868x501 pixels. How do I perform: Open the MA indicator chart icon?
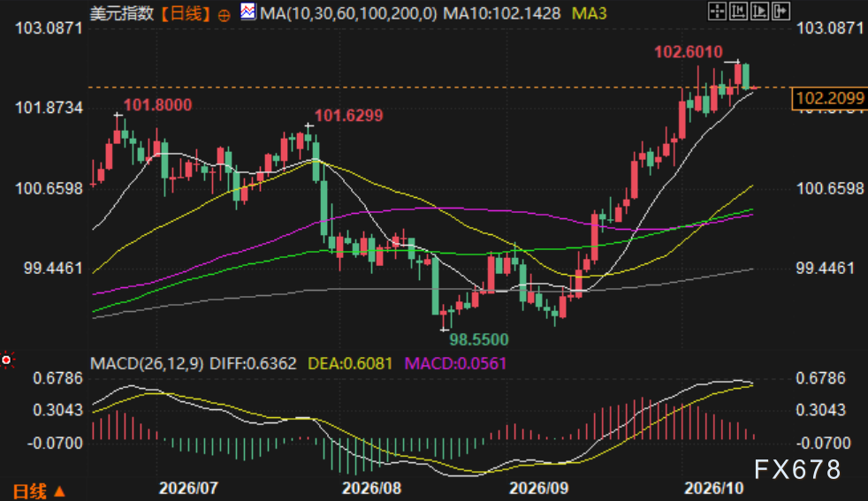click(x=248, y=11)
